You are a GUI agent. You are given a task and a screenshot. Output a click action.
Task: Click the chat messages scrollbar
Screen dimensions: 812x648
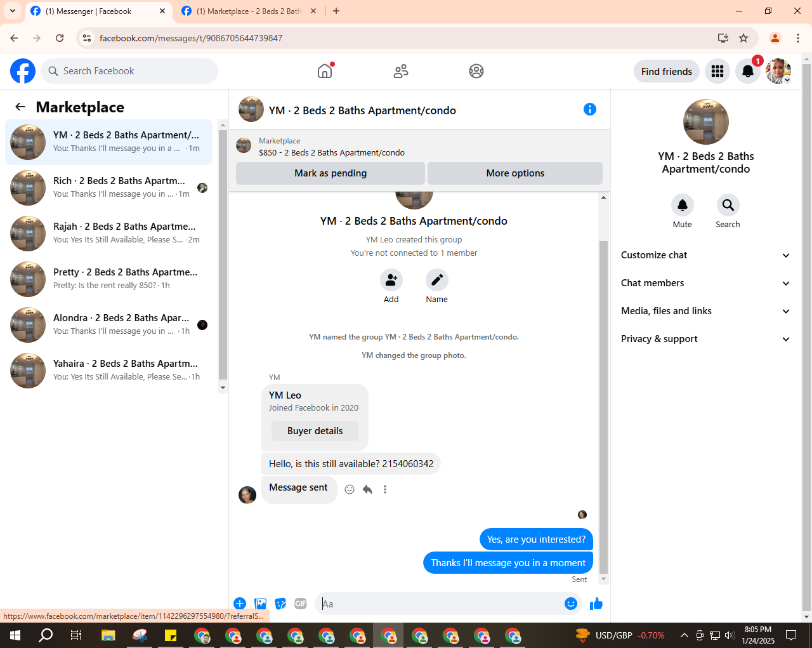[x=603, y=406]
